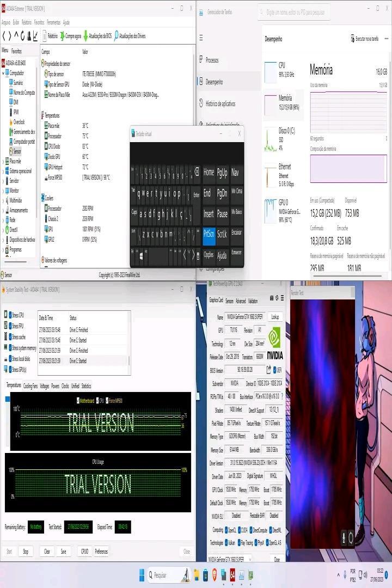Click GPU-Z refresh icon

tap(277, 298)
